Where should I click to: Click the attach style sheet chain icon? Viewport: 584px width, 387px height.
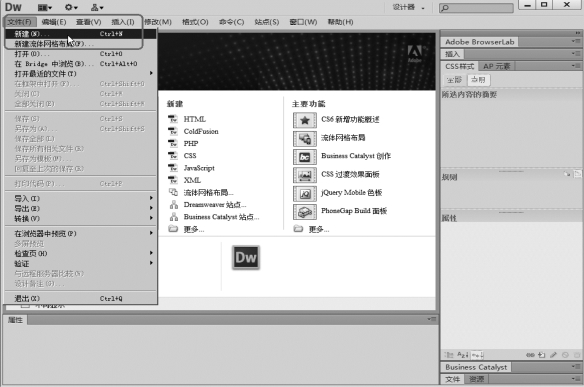[530, 355]
